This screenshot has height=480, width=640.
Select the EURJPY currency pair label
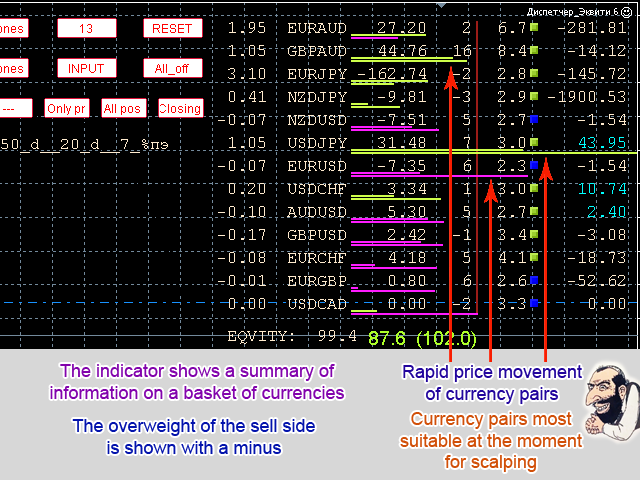317,74
